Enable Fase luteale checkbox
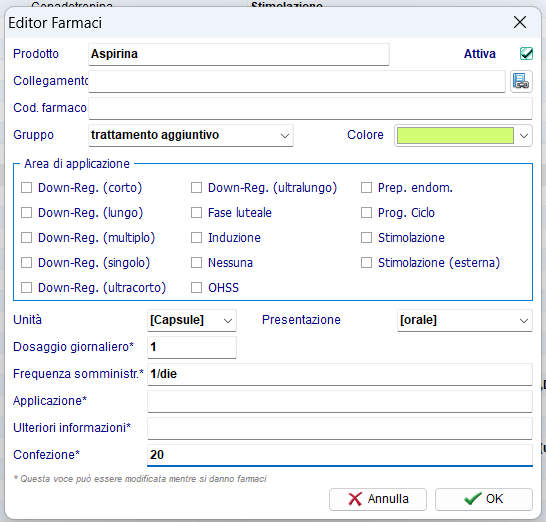The width and height of the screenshot is (546, 522). click(x=196, y=213)
